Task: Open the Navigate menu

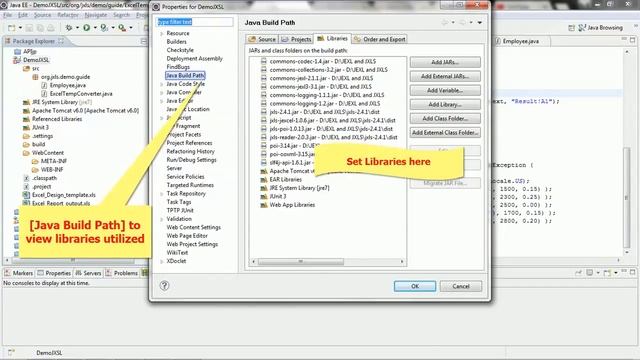Action: coord(96,15)
